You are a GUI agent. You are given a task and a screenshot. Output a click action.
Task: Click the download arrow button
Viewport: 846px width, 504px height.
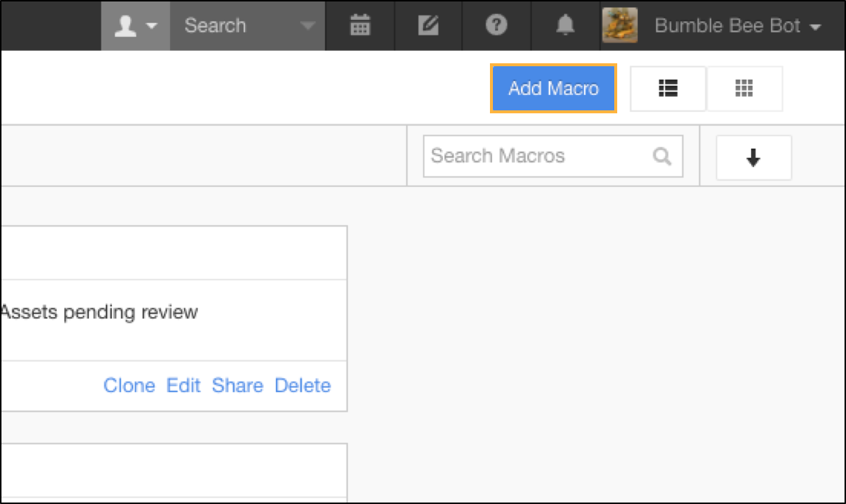pos(753,157)
